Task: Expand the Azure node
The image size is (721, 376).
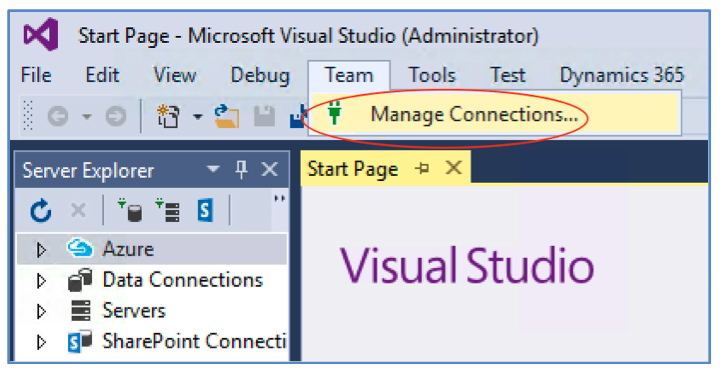Action: click(41, 249)
